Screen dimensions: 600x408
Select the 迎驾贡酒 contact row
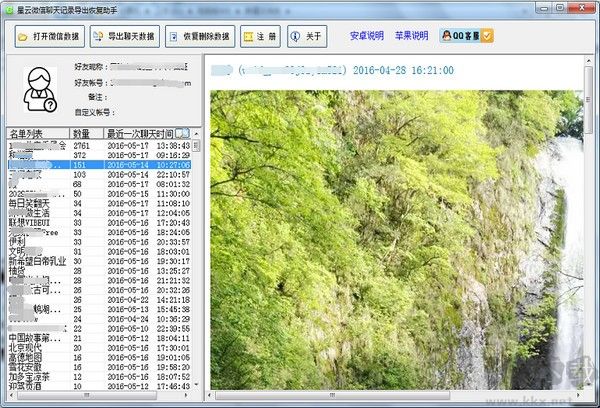click(99, 386)
